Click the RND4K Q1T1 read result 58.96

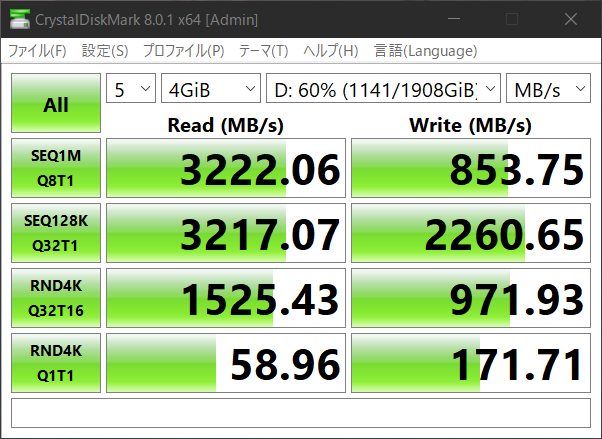tap(226, 363)
